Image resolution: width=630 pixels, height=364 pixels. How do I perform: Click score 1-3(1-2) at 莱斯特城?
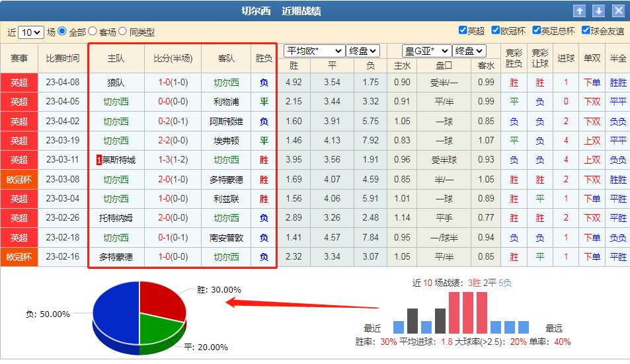click(173, 160)
